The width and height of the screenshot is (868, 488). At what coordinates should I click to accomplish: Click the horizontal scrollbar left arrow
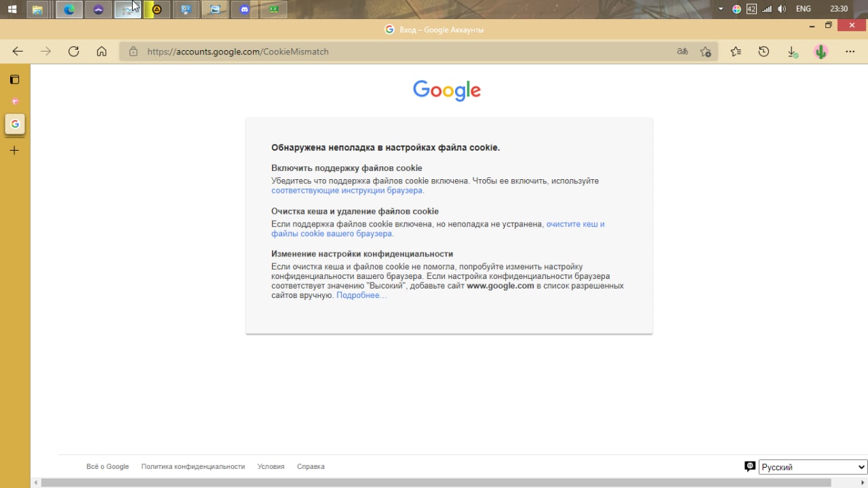35,483
